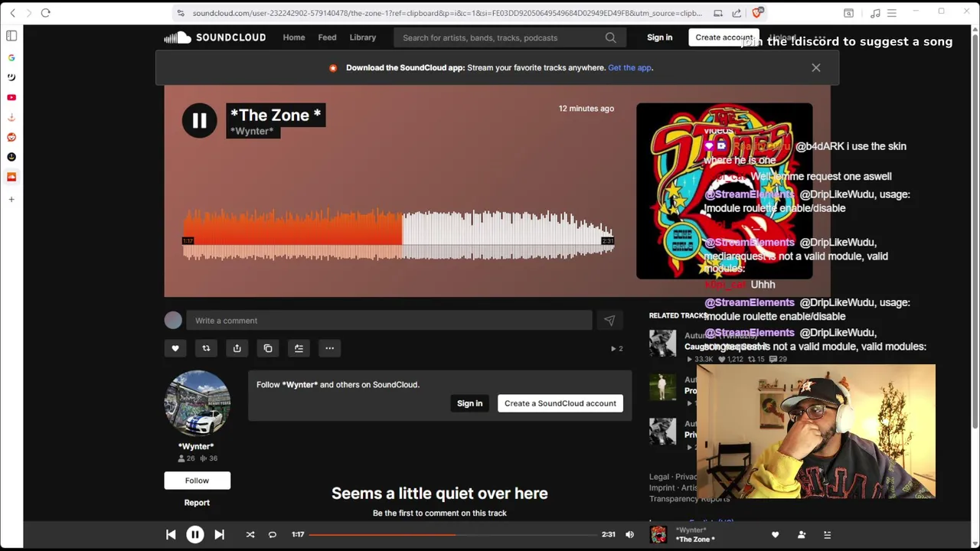The width and height of the screenshot is (980, 551).
Task: Share the track using share icon
Action: click(x=237, y=348)
